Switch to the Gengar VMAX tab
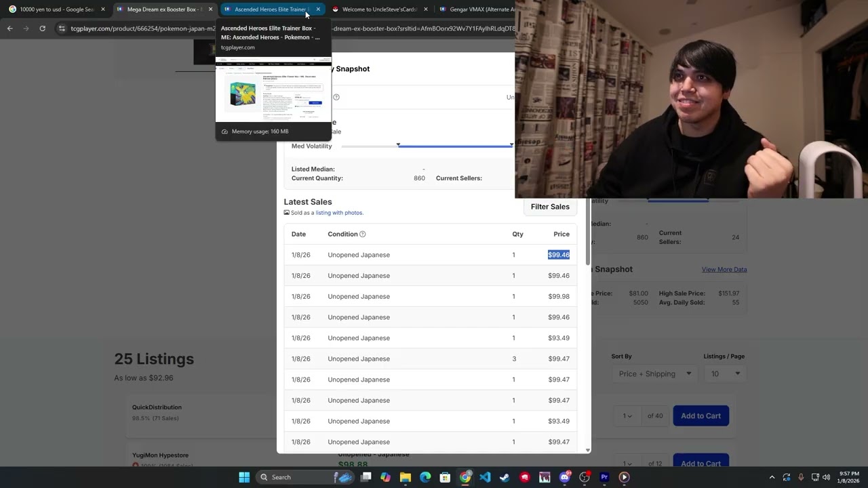 476,9
